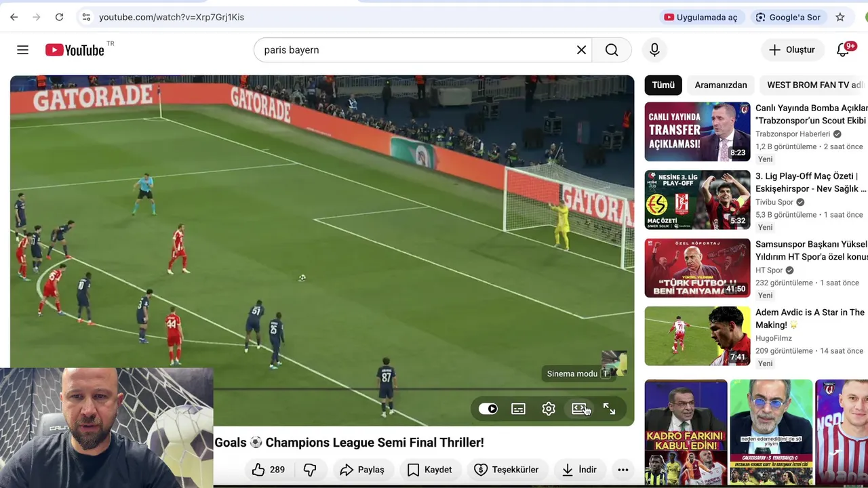Submit search with the magnifier button

pyautogui.click(x=612, y=50)
